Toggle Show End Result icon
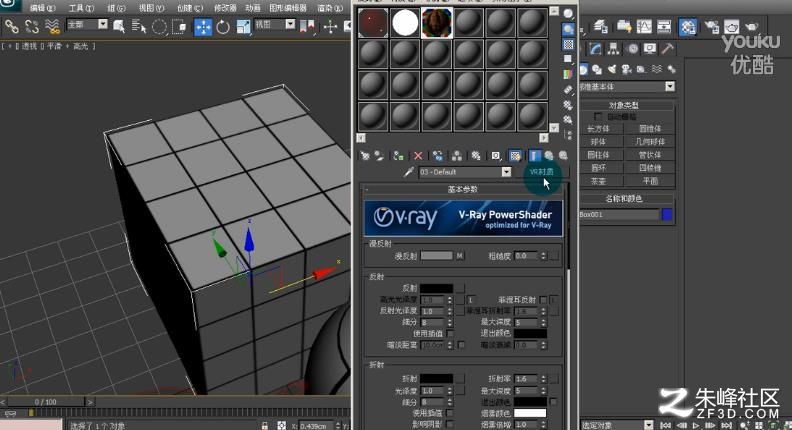 (534, 156)
